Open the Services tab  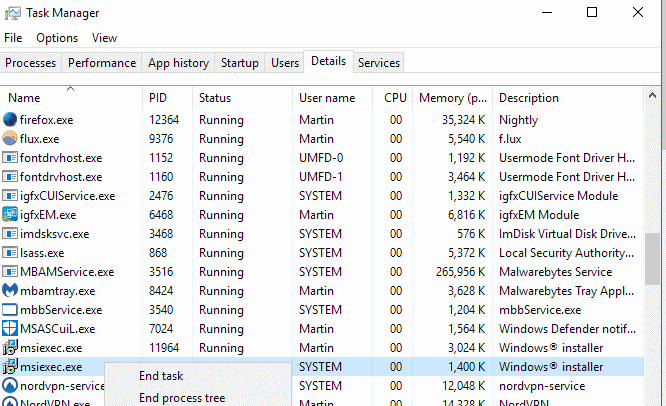378,63
